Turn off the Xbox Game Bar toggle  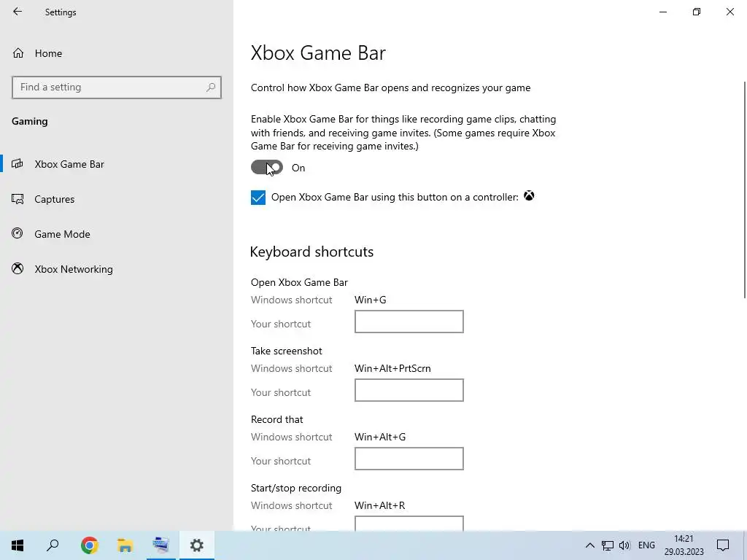coord(267,167)
